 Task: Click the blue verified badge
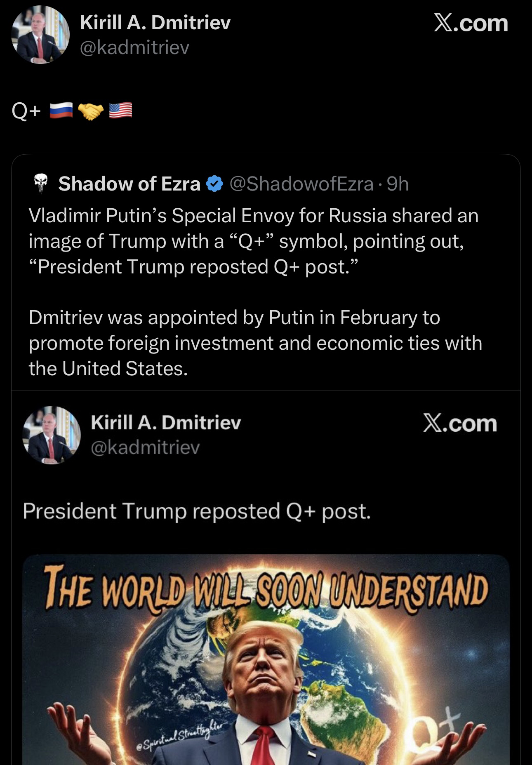pyautogui.click(x=214, y=184)
